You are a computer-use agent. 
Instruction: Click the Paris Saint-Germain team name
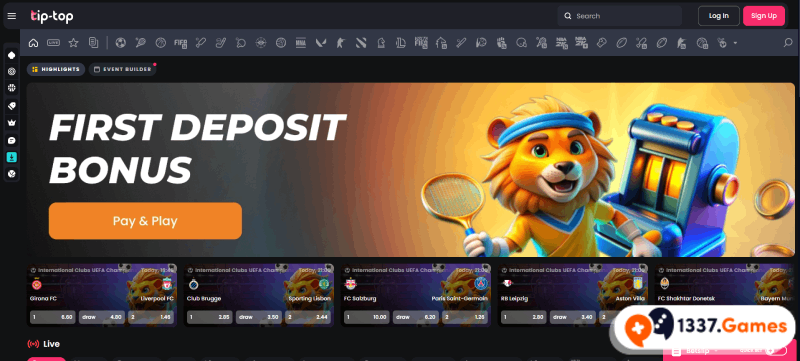pyautogui.click(x=459, y=298)
